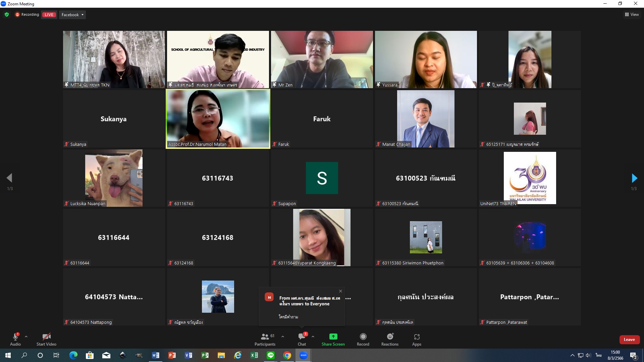Go to next gallery page arrow
The image size is (644, 362).
[x=634, y=178]
